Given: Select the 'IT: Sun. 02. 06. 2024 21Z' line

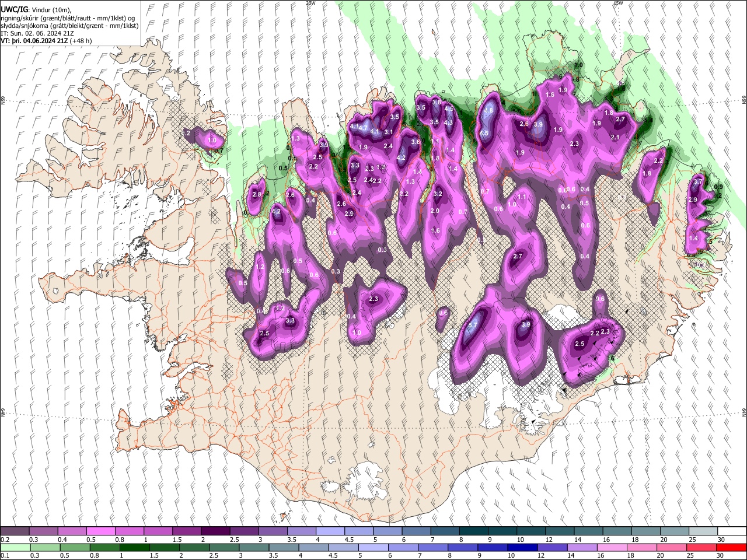Looking at the screenshot, I should tap(37, 33).
